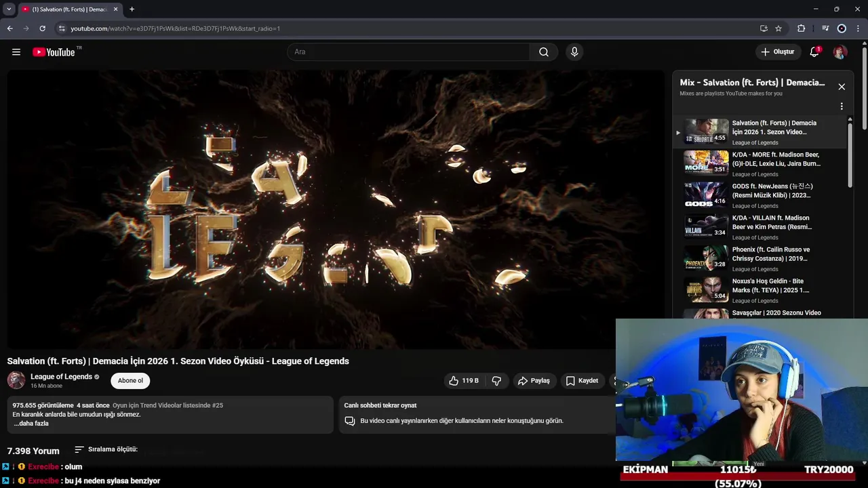The height and width of the screenshot is (488, 868).
Task: Click install/cast icon in address bar
Action: (764, 28)
